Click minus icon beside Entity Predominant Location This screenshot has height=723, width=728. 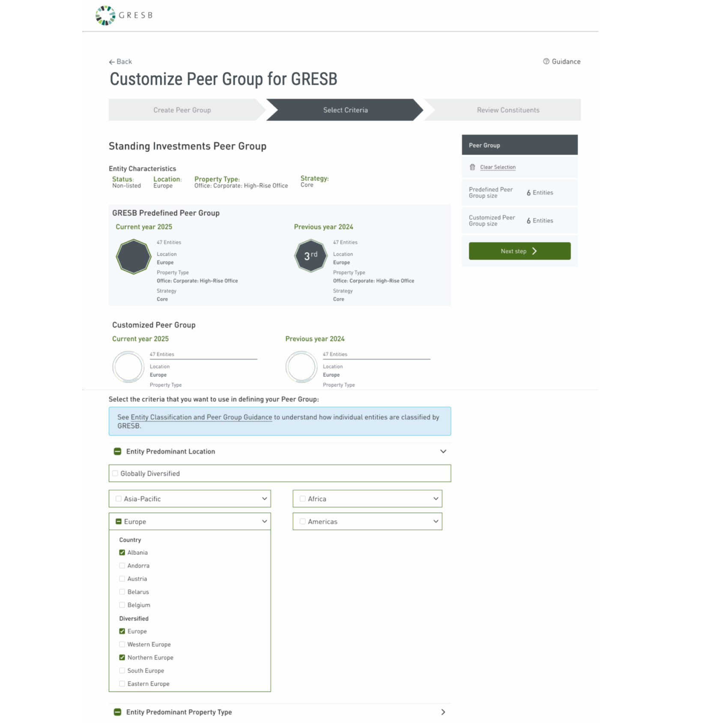tap(117, 451)
